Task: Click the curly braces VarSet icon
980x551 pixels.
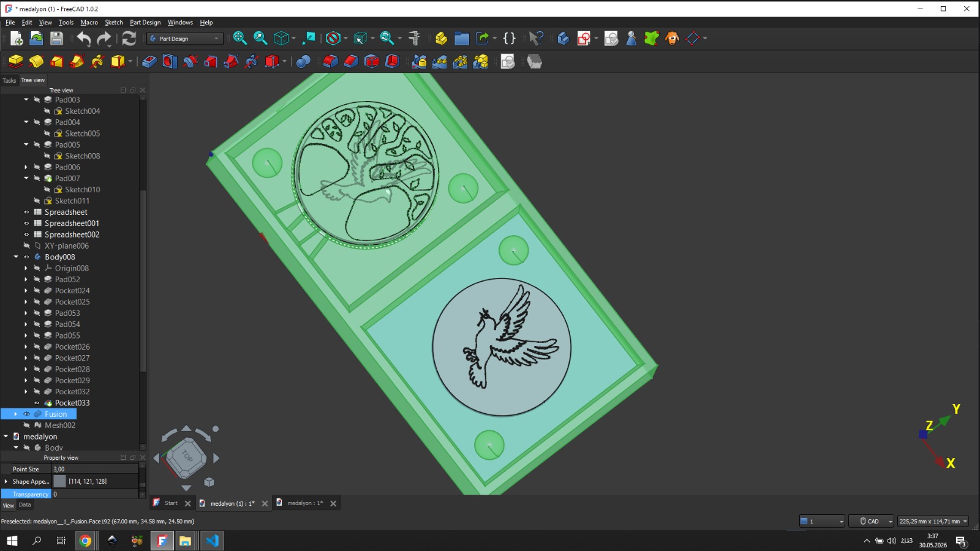Action: 509,39
